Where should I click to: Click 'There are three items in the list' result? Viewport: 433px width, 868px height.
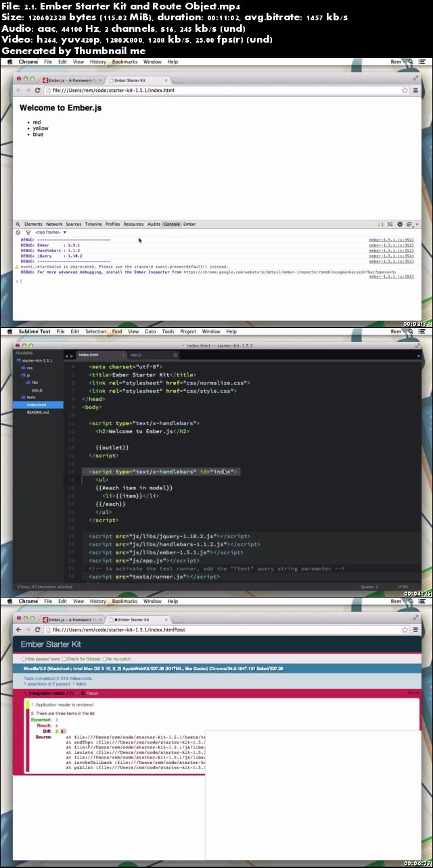[63, 713]
